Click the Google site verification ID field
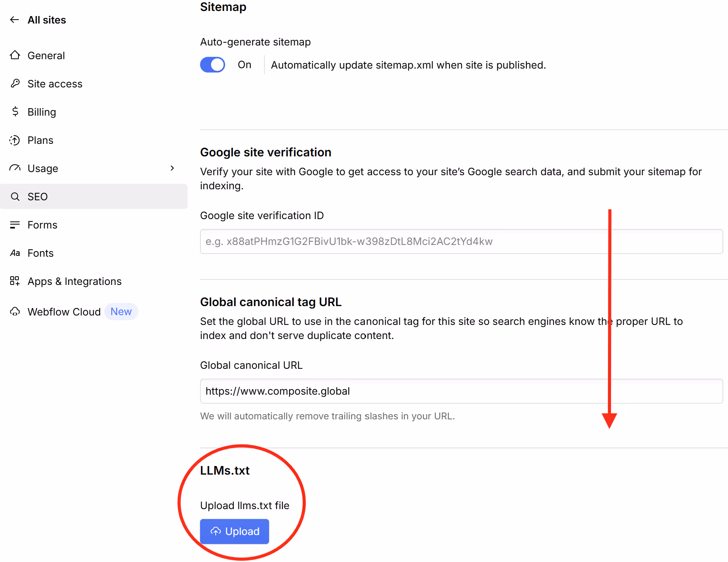The image size is (728, 562). pyautogui.click(x=461, y=241)
